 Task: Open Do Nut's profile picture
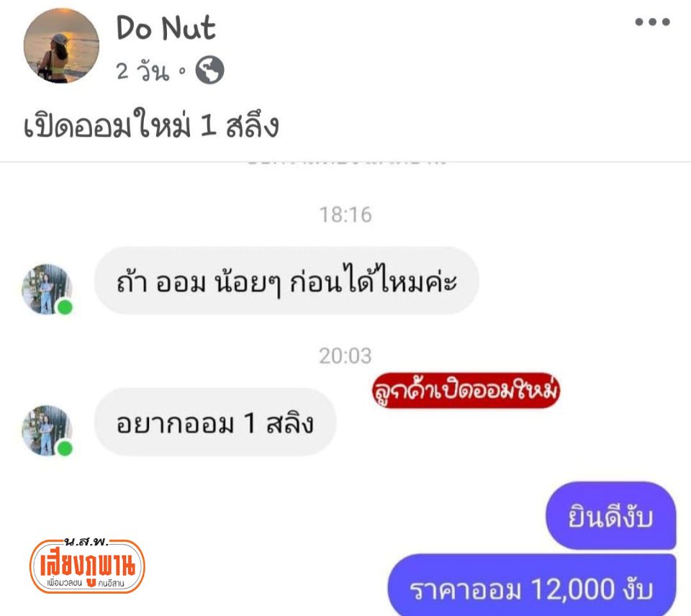click(x=61, y=46)
